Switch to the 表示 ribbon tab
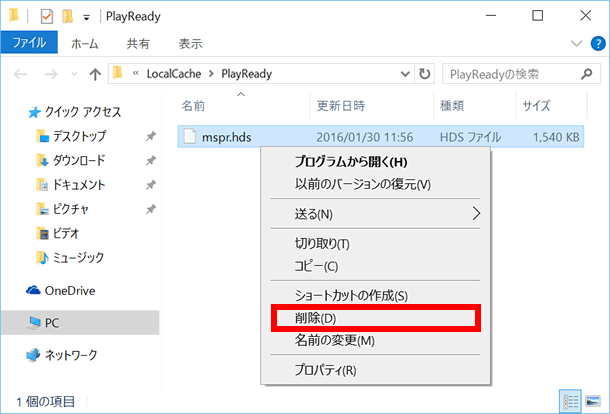610x414 pixels. 190,44
